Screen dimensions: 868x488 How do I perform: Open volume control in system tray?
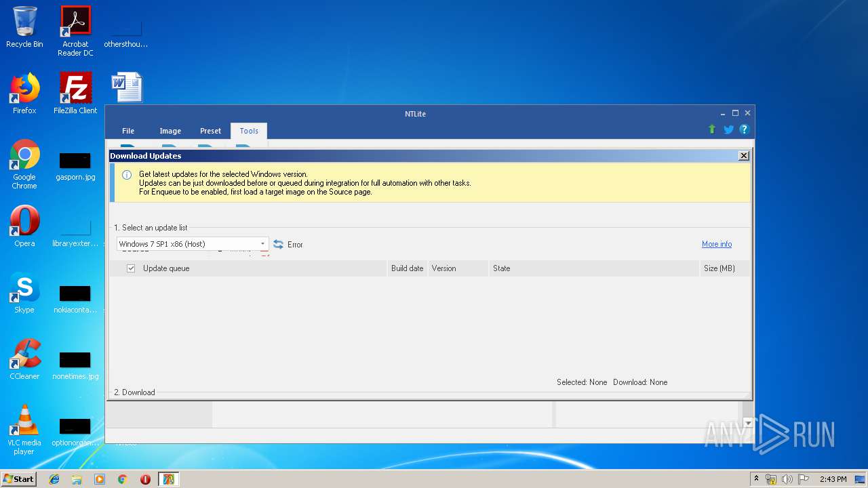coord(787,479)
